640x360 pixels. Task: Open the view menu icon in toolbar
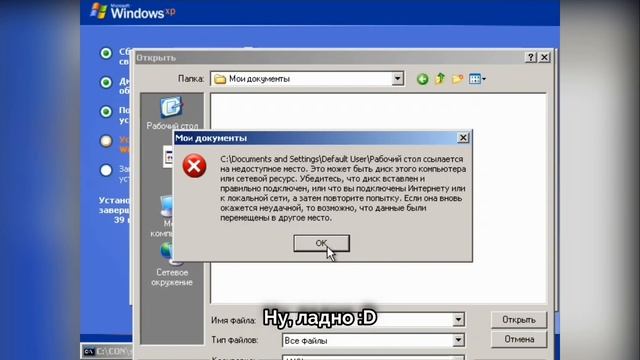click(477, 79)
